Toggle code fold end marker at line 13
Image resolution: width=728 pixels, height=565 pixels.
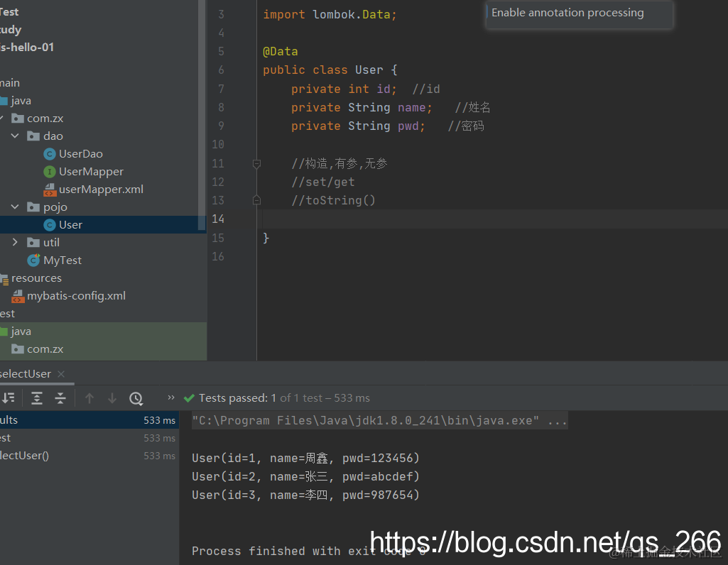pyautogui.click(x=256, y=200)
